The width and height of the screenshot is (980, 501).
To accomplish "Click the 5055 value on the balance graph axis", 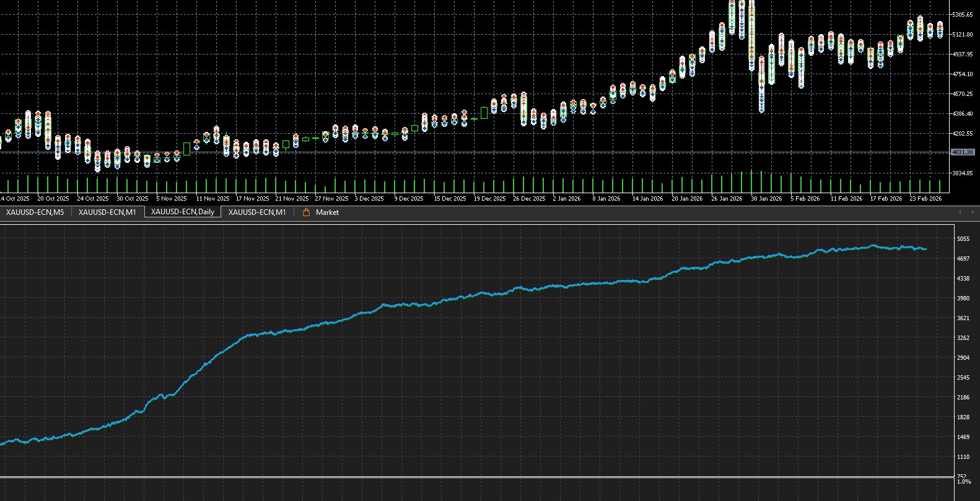I will (963, 239).
